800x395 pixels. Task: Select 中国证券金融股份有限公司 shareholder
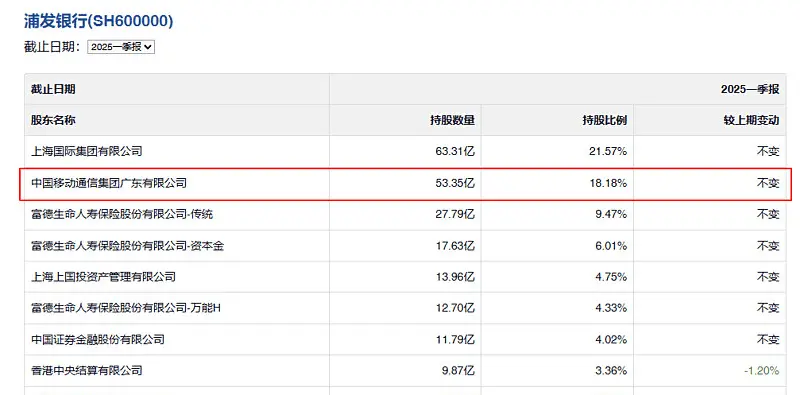(x=97, y=339)
